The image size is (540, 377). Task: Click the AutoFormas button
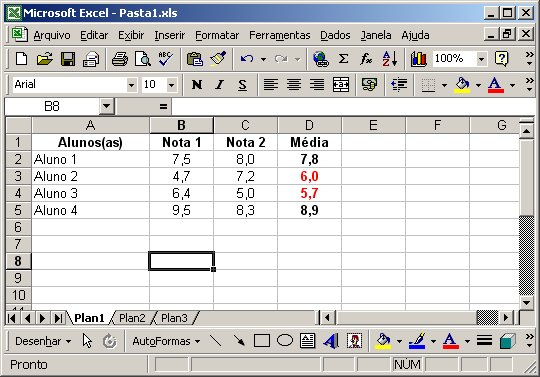[x=166, y=341]
